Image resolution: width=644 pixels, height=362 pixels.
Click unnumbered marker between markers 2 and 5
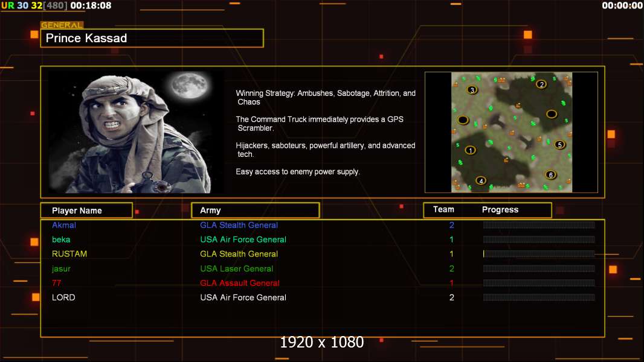pos(552,114)
